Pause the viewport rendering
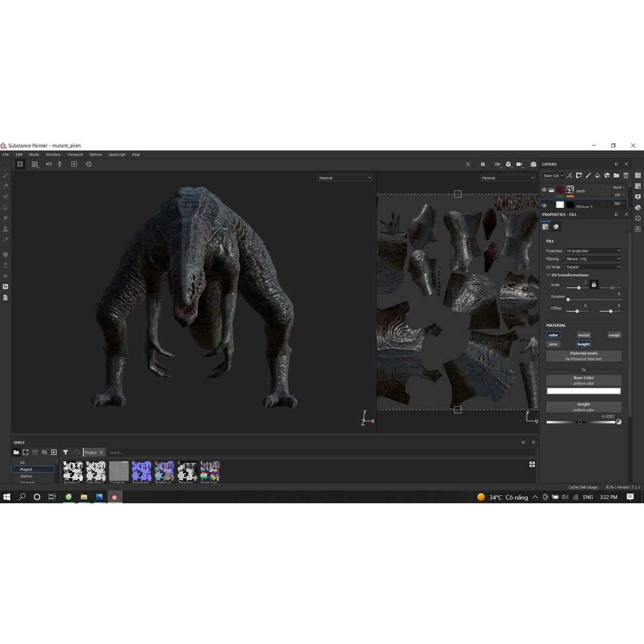The width and height of the screenshot is (644, 644). (x=482, y=165)
